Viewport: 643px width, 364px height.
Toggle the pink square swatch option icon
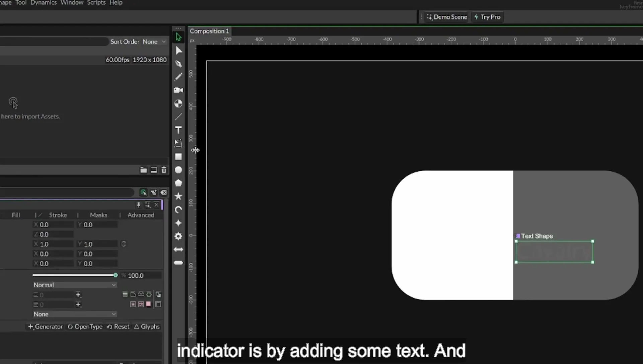(x=148, y=304)
